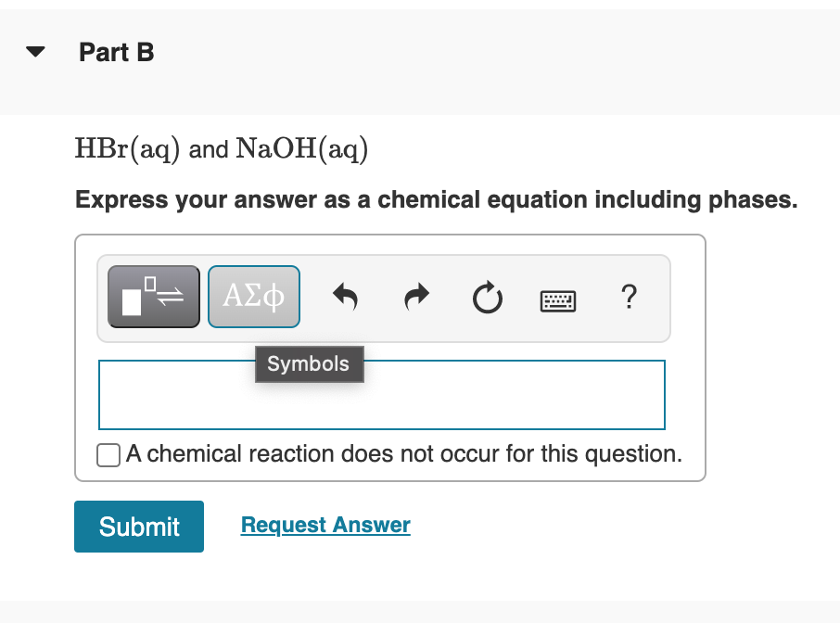Click the "Express your answer" instruction text

[x=436, y=200]
